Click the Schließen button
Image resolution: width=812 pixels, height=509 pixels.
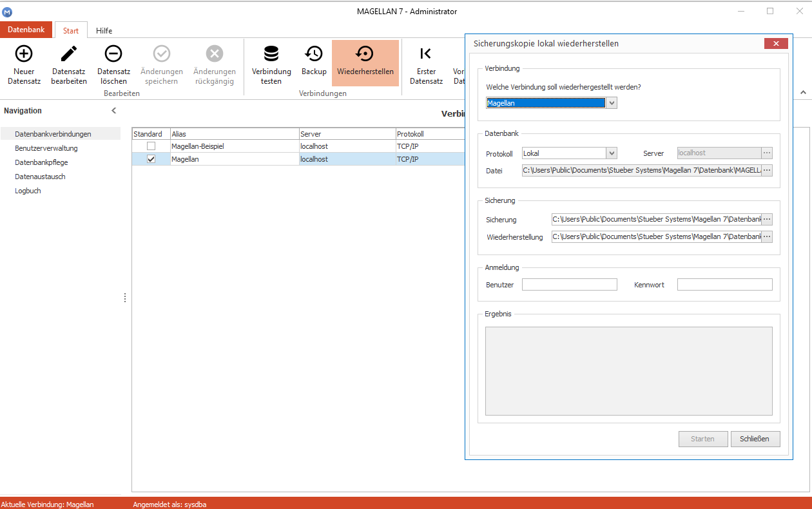click(x=755, y=439)
